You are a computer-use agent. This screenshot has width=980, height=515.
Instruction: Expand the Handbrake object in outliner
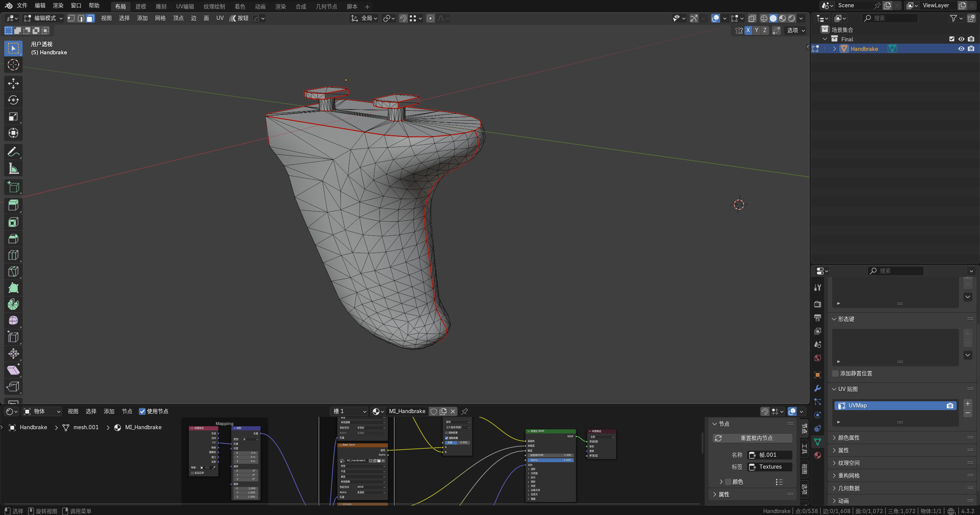(834, 49)
